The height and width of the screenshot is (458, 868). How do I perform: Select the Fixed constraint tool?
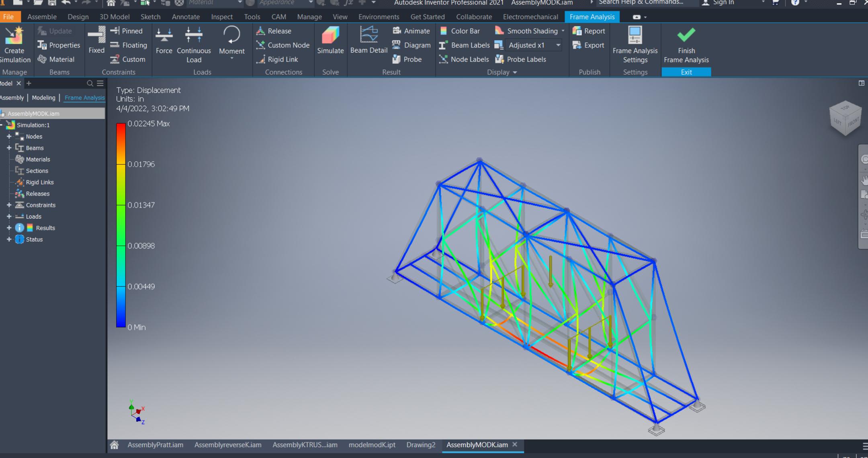(x=96, y=40)
